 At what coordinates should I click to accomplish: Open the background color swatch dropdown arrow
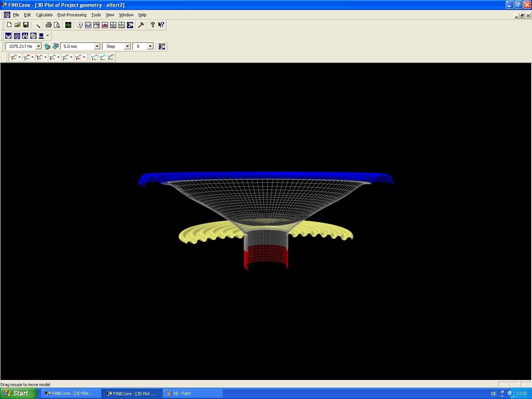(47, 36)
